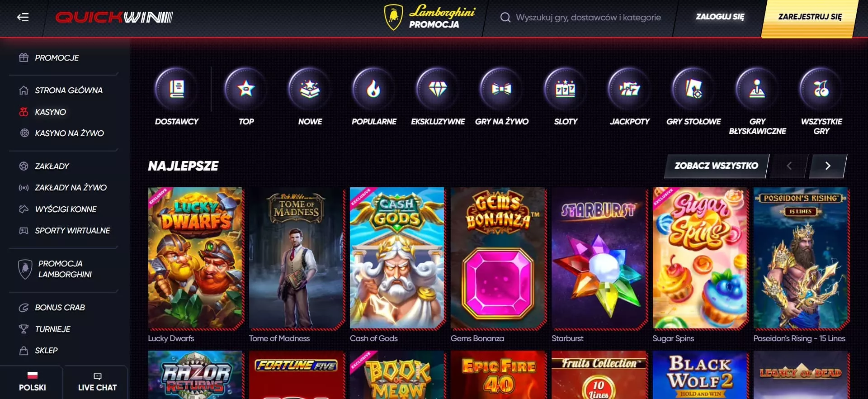Click the Zarejestruj się button
The image size is (868, 399).
coord(810,17)
